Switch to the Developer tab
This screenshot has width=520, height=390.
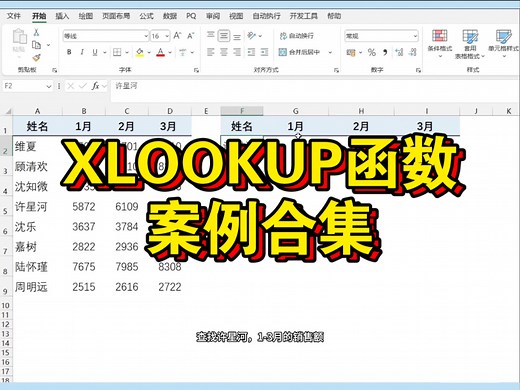304,16
